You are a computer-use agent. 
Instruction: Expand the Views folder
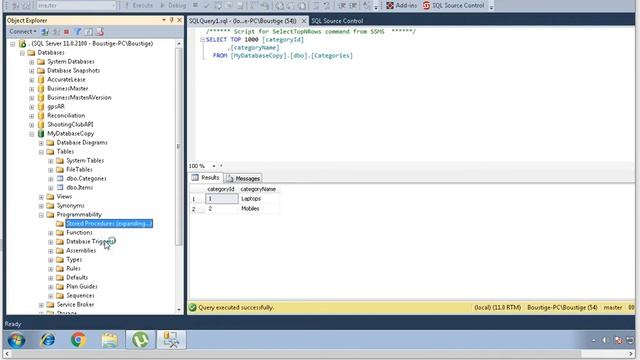41,197
